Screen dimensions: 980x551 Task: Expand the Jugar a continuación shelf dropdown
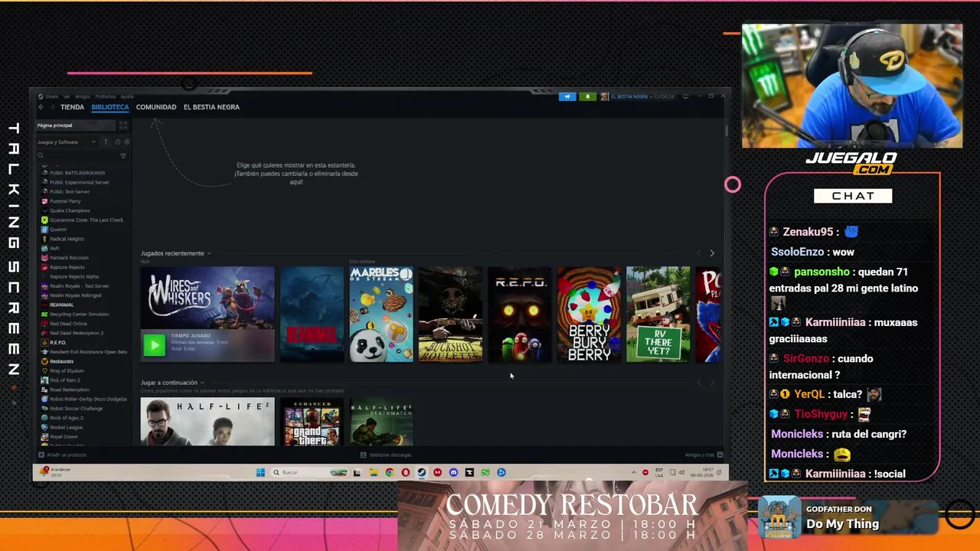tap(202, 383)
